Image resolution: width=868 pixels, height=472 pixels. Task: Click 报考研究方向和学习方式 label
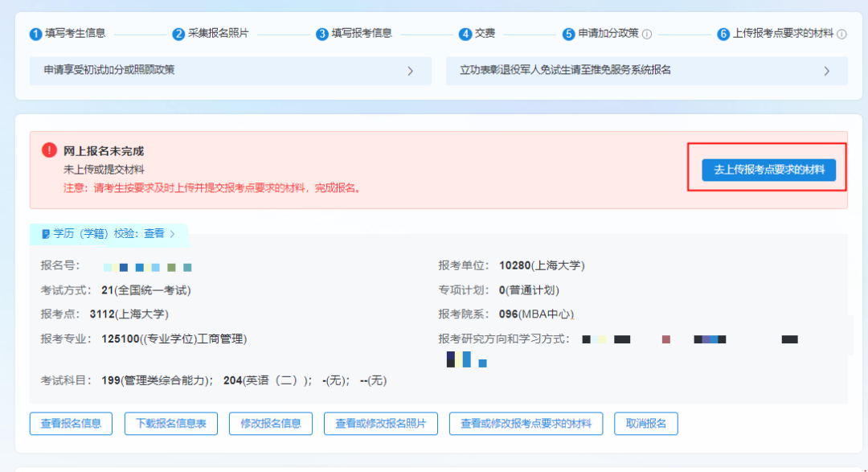[x=504, y=339]
